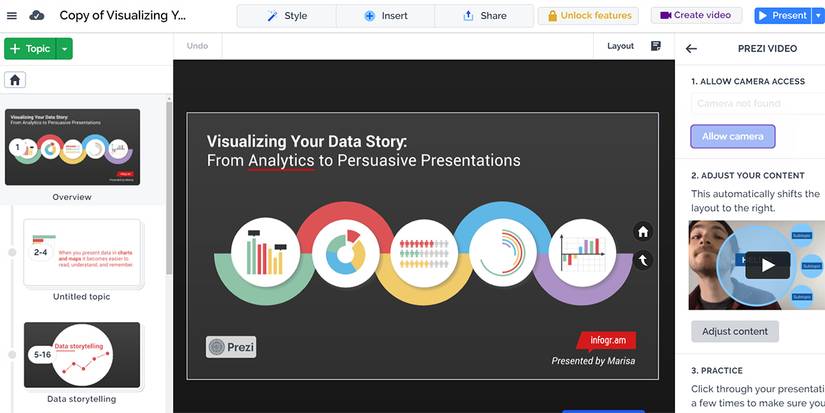Click the cloud save status icon

37,15
